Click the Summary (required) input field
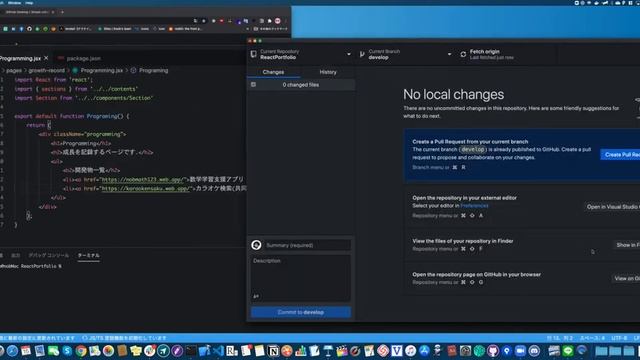 [308, 245]
